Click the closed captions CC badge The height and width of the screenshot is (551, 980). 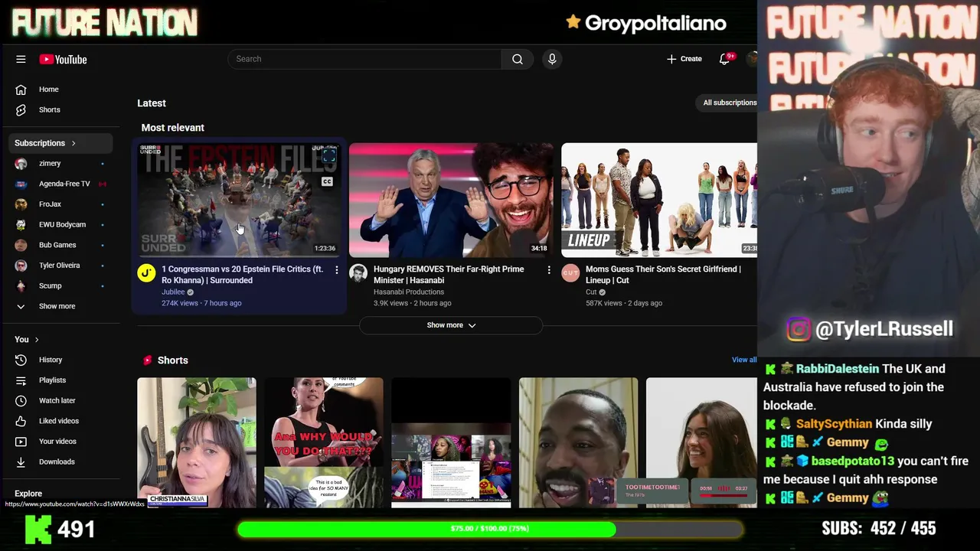coord(327,181)
